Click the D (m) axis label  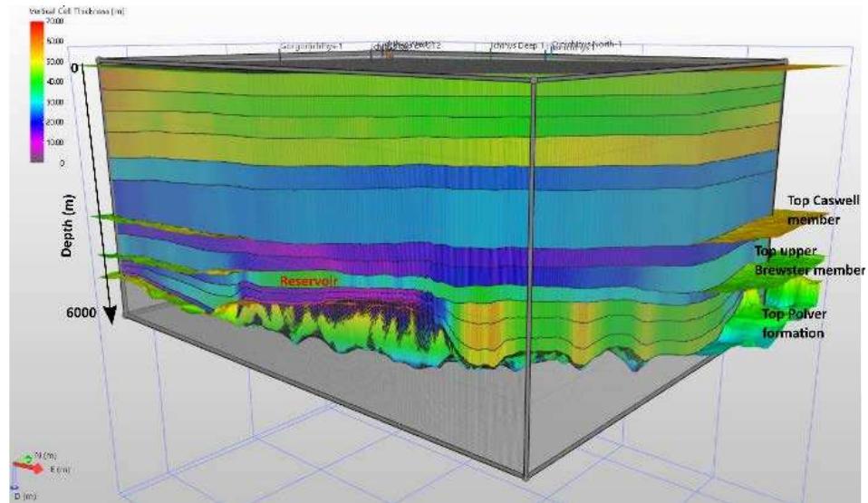coord(24,497)
